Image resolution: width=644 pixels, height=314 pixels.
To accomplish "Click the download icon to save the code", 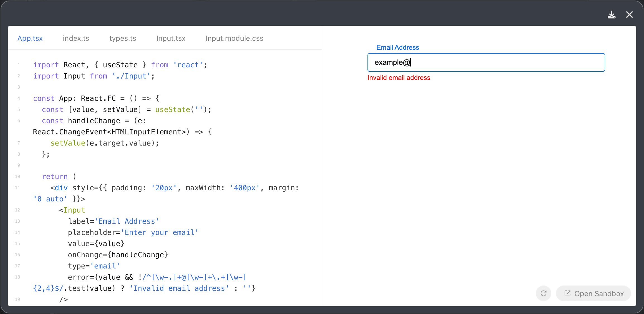I will coord(612,15).
